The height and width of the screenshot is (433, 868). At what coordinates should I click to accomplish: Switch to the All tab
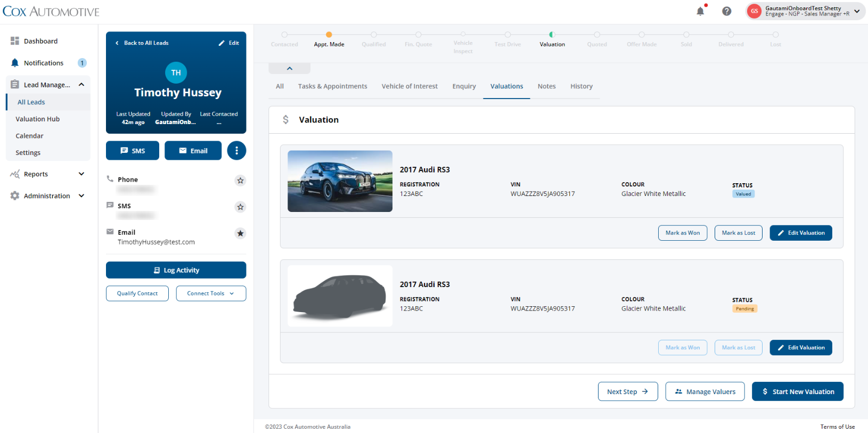click(280, 86)
